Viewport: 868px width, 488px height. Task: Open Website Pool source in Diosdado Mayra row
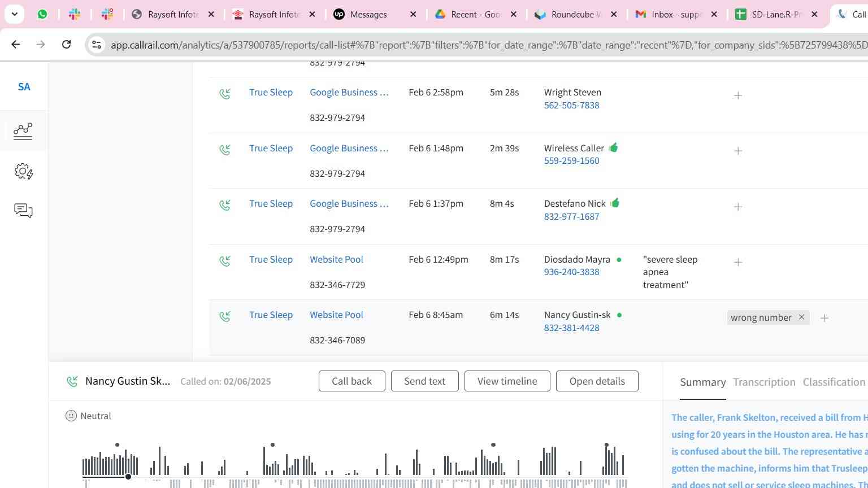coord(336,259)
